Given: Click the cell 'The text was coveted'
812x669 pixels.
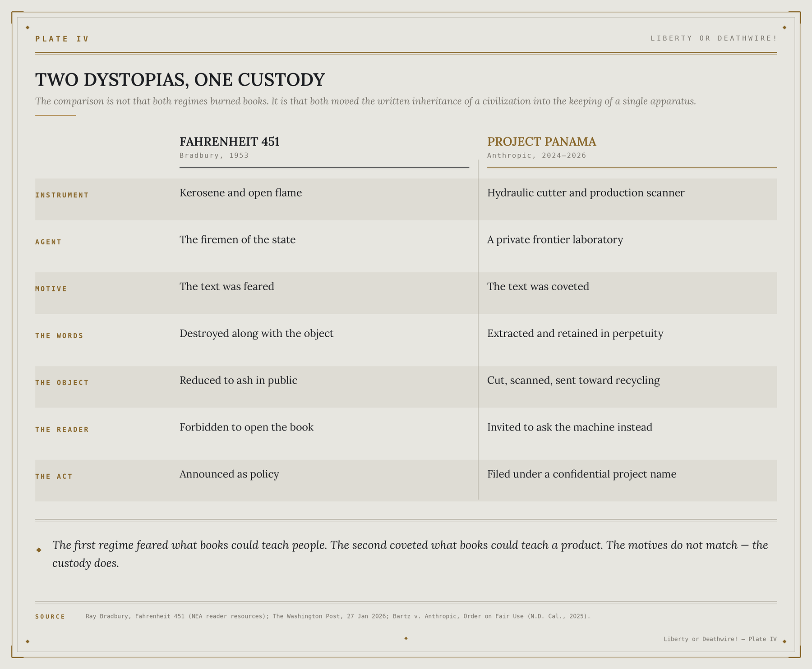Looking at the screenshot, I should click(538, 287).
